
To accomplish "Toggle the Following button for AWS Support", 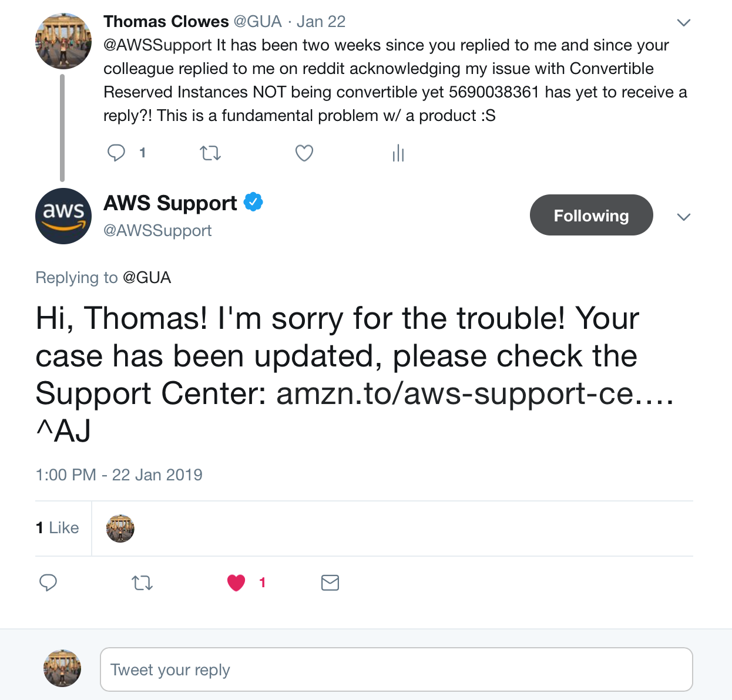I will tap(591, 215).
